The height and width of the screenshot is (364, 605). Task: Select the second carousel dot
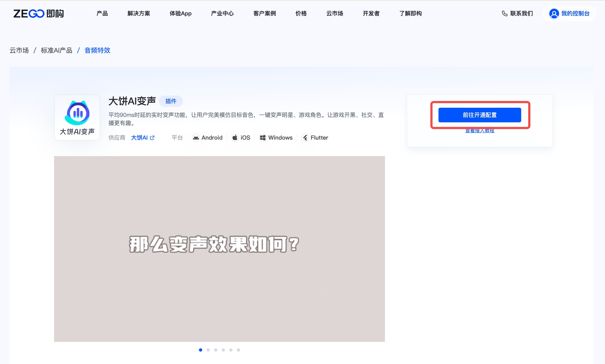[208, 350]
